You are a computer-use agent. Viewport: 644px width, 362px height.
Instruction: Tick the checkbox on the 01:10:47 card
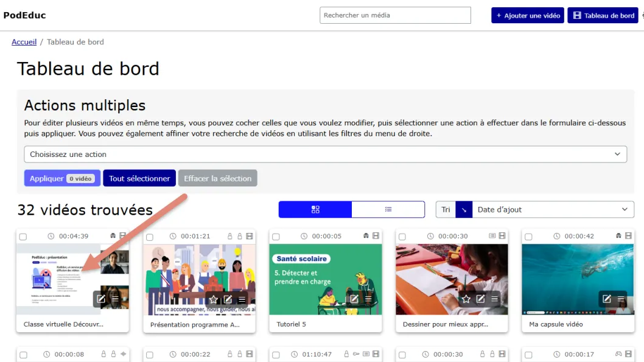[x=276, y=355]
